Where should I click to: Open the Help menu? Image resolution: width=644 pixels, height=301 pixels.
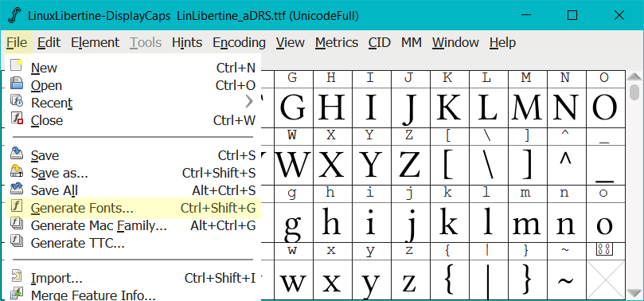pyautogui.click(x=503, y=42)
